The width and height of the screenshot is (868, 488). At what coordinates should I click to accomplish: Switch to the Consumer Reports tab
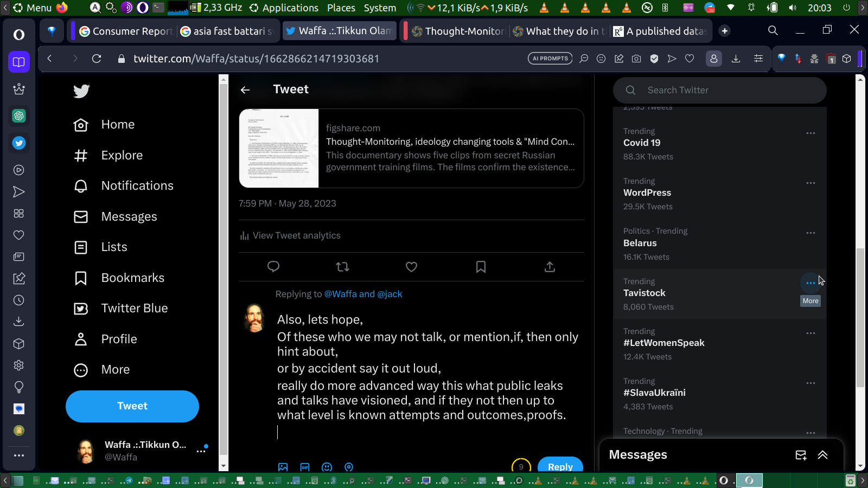[x=125, y=31]
